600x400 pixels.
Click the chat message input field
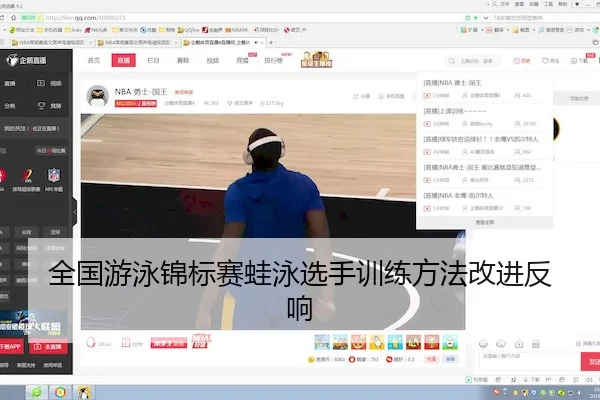(x=530, y=362)
